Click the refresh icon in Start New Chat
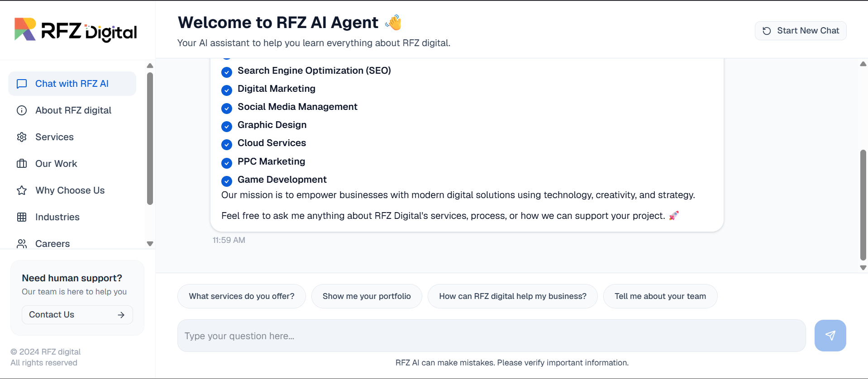868x379 pixels. [767, 31]
